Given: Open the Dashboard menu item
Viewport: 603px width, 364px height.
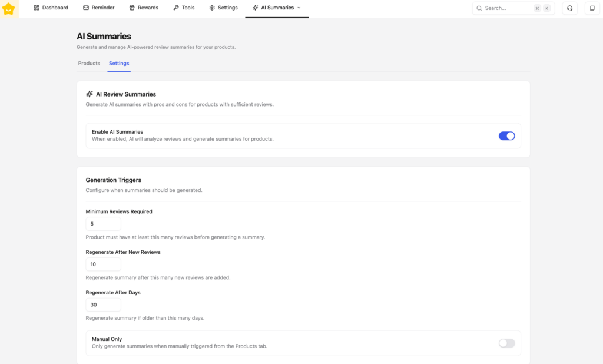Looking at the screenshot, I should 51,8.
